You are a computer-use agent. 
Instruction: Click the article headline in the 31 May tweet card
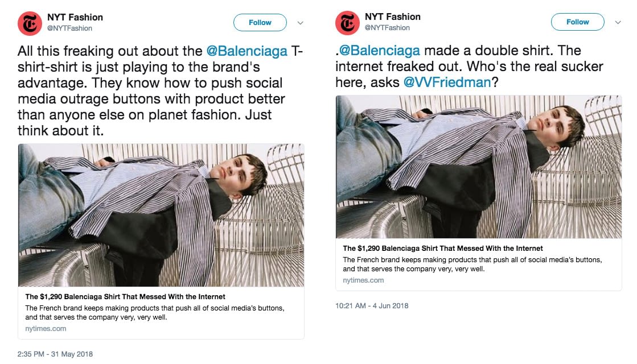point(125,297)
